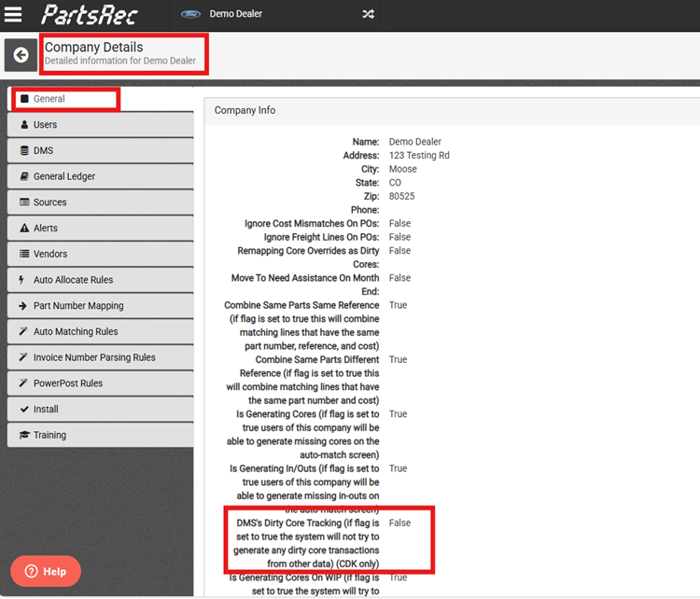
Task: Select the General tab
Action: 101,99
